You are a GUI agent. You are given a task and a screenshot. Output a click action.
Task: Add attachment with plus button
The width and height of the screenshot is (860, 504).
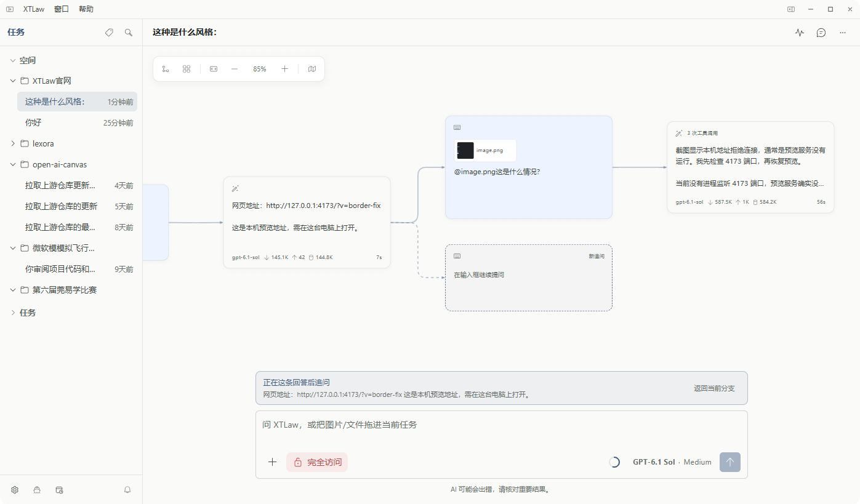point(273,462)
